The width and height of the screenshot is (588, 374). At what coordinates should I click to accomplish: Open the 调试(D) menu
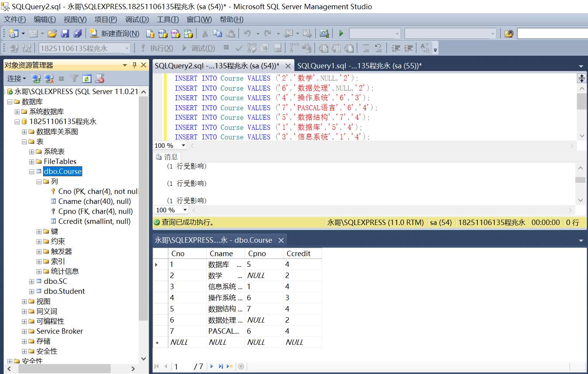point(137,20)
